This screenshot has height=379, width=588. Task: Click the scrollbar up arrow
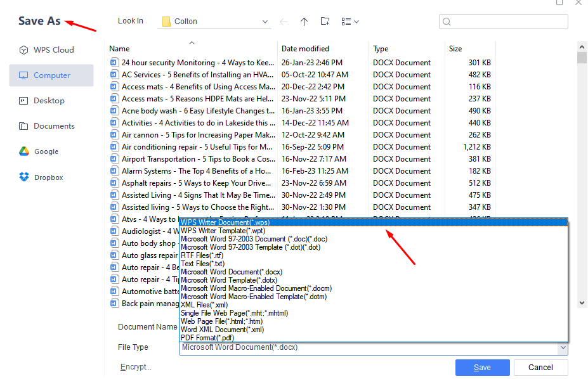[x=582, y=47]
